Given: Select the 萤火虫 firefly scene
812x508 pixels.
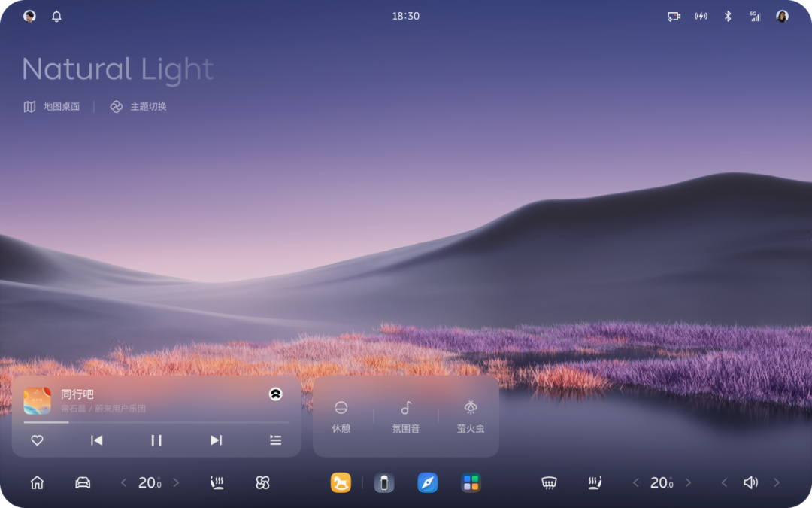Looking at the screenshot, I should pos(471,417).
